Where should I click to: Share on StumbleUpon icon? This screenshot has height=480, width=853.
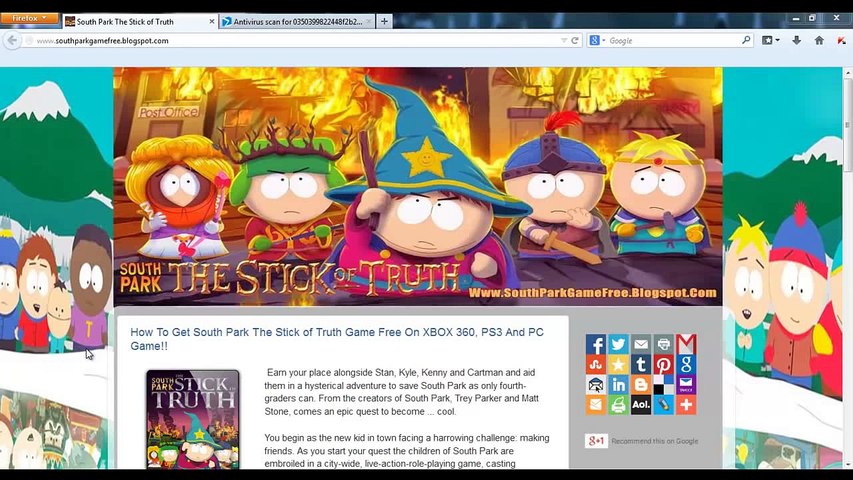(596, 364)
